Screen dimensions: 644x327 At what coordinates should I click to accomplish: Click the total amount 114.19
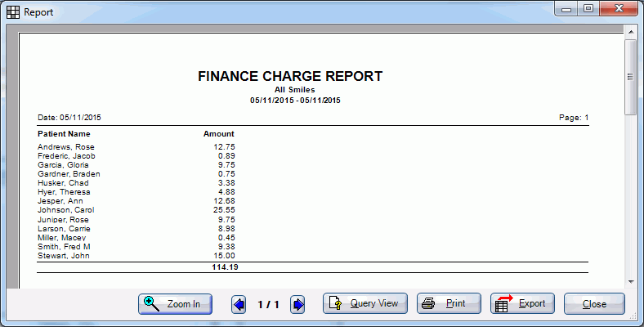[x=225, y=267]
